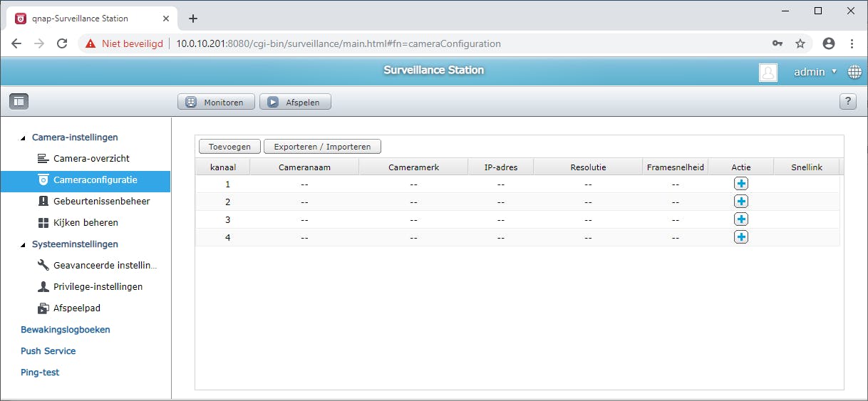Click the Framesnelheid column header
Viewport: 868px width, 401px height.
tap(676, 167)
